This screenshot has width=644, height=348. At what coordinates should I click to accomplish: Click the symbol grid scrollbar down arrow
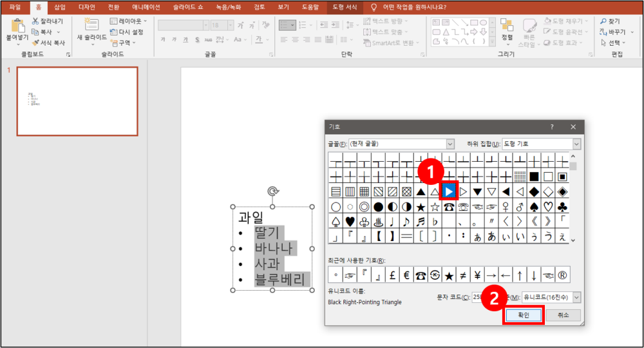pyautogui.click(x=573, y=240)
